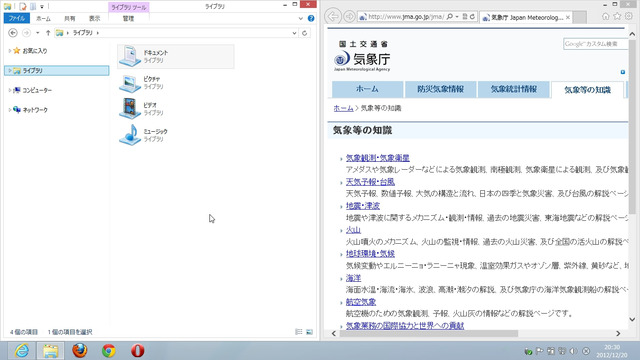The image size is (640, 360).
Task: Refresh the page in Internet Explorer
Action: (x=473, y=17)
